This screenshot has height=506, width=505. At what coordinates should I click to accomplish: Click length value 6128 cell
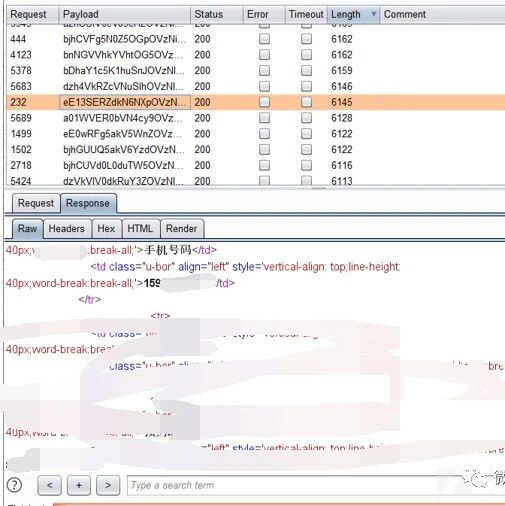342,118
